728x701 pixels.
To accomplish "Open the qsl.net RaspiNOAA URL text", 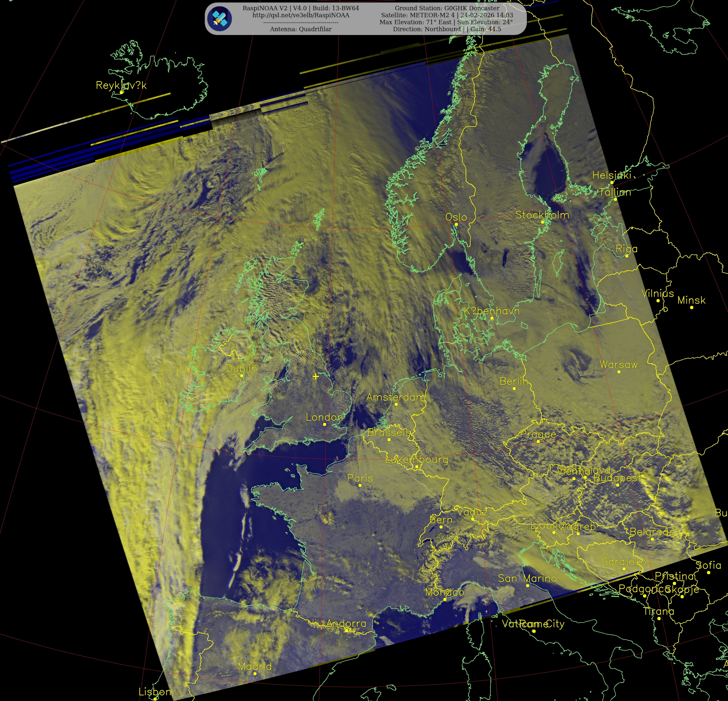I will 301,15.
